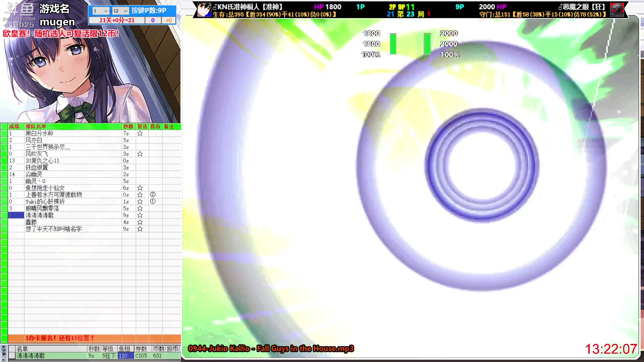Click the 投币 column header in queue table
644x362 pixels.
[155, 126]
